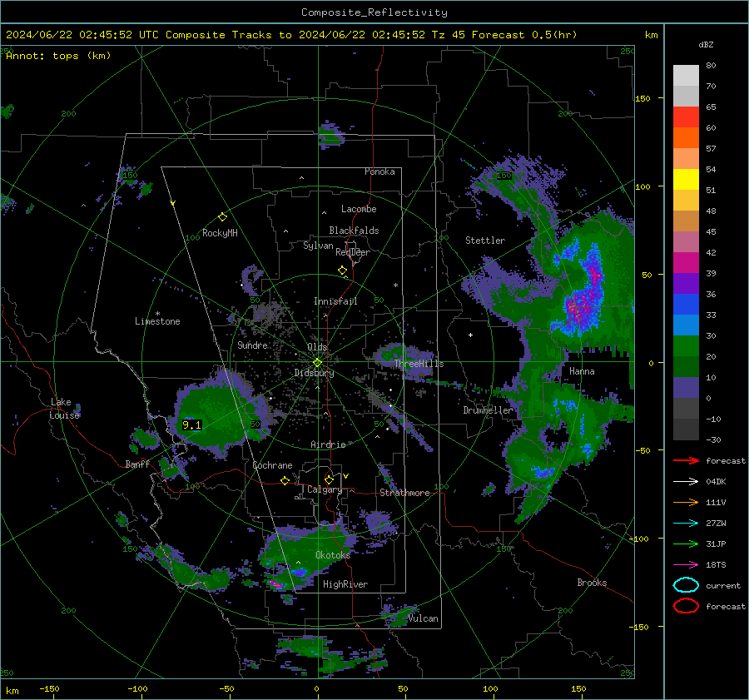Click the Airdrie city label

click(x=328, y=444)
